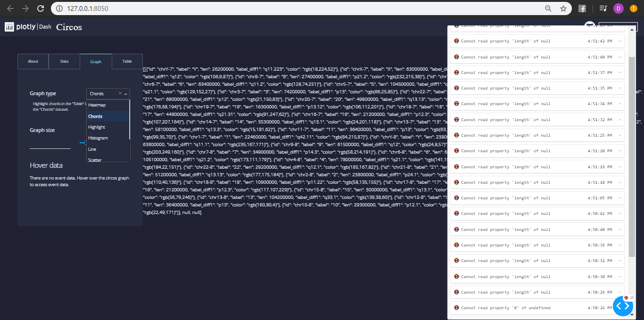644x320 pixels.
Task: Click the About tab label
Action: click(x=33, y=61)
